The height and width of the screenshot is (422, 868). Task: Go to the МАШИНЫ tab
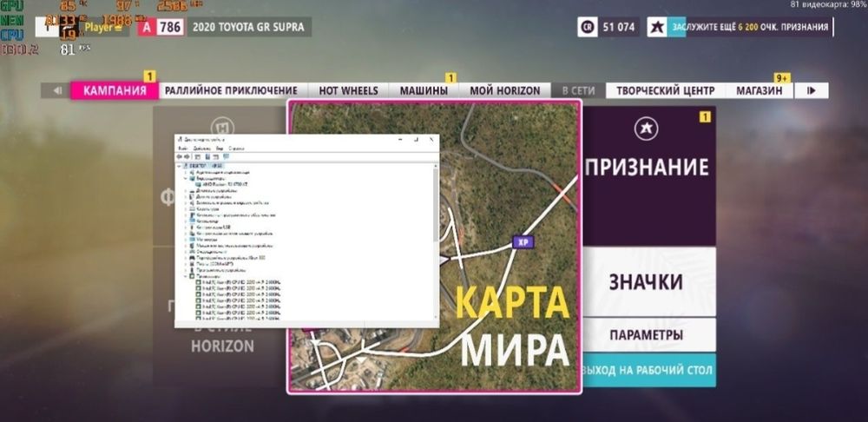(424, 91)
